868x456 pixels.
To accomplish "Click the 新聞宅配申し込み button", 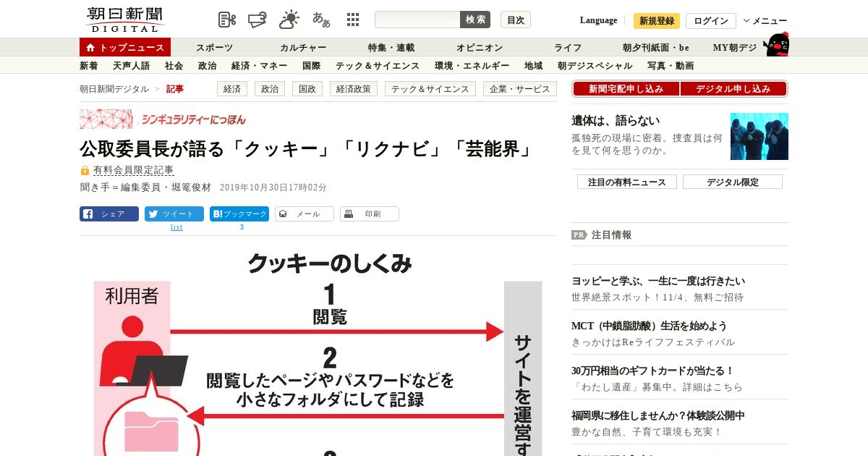I will (626, 89).
